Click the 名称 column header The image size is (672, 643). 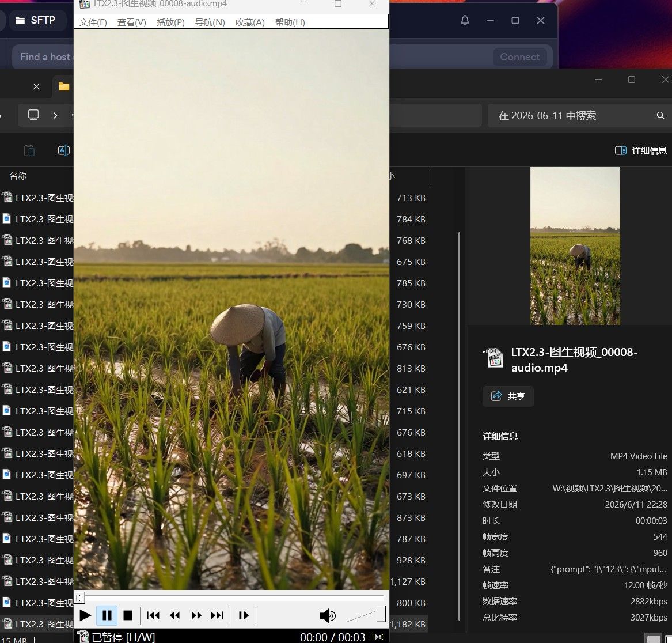tap(18, 176)
